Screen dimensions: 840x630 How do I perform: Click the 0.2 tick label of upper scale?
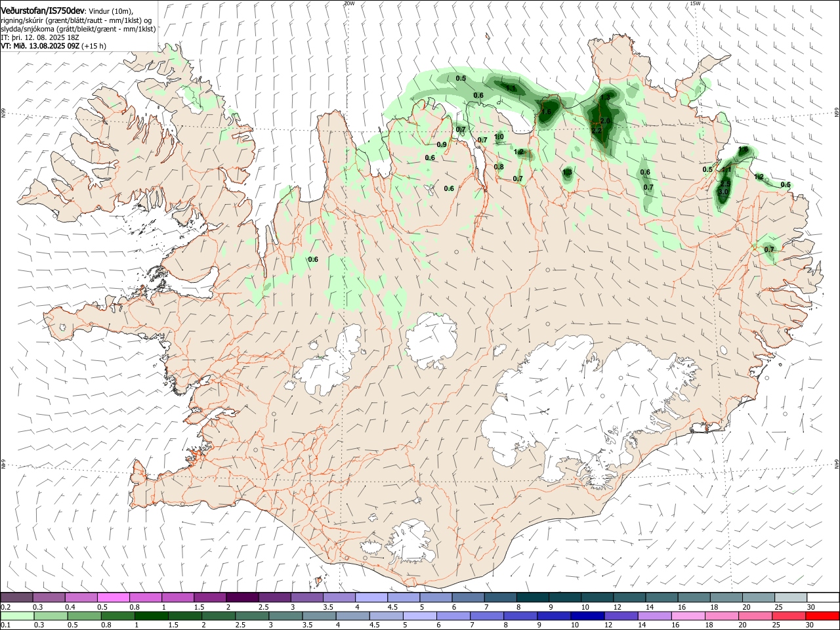point(6,607)
